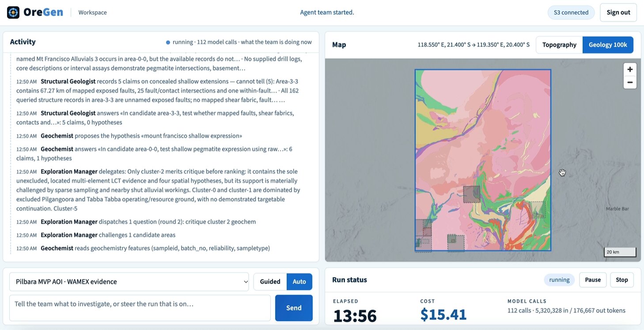The height and width of the screenshot is (330, 644).
Task: Zoom out on the map
Action: point(630,82)
